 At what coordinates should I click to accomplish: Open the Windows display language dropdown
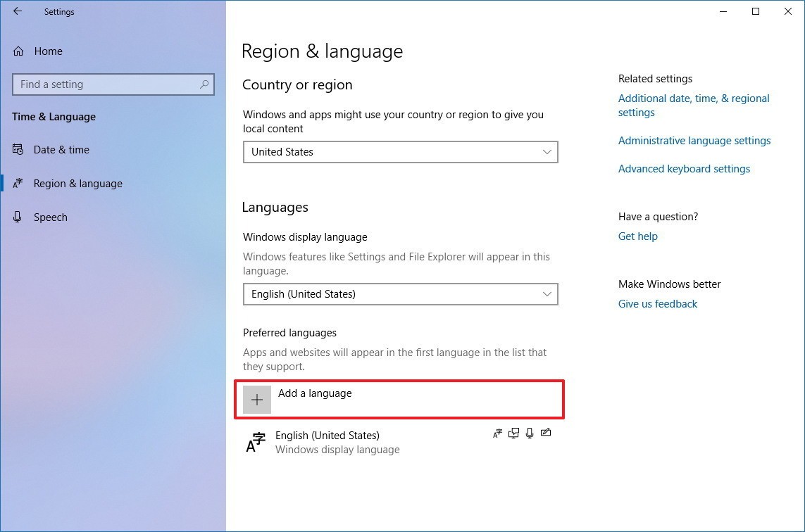pos(401,294)
